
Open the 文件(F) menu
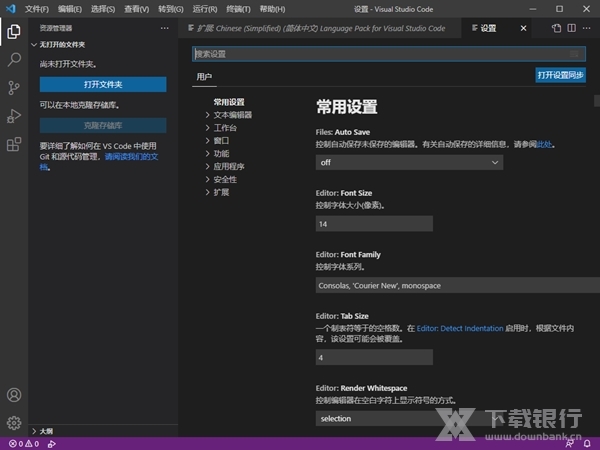point(37,9)
